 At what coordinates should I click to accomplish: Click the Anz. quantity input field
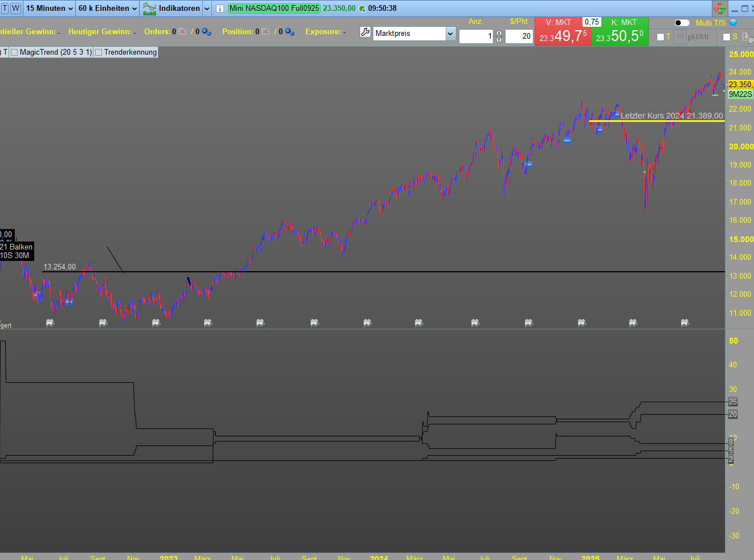click(476, 36)
